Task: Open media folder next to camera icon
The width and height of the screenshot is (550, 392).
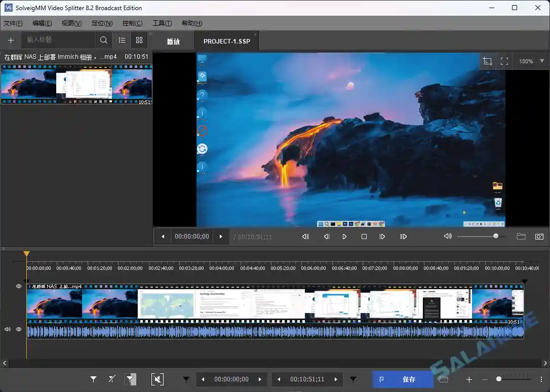Action: tap(521, 236)
